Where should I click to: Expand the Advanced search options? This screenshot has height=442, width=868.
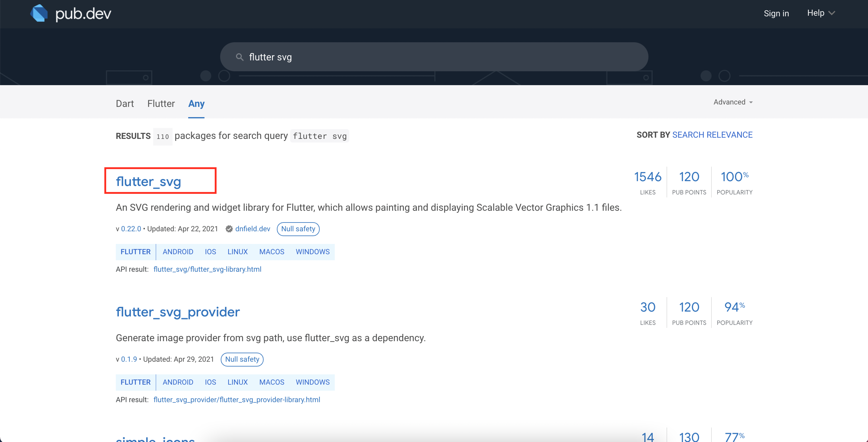(733, 102)
